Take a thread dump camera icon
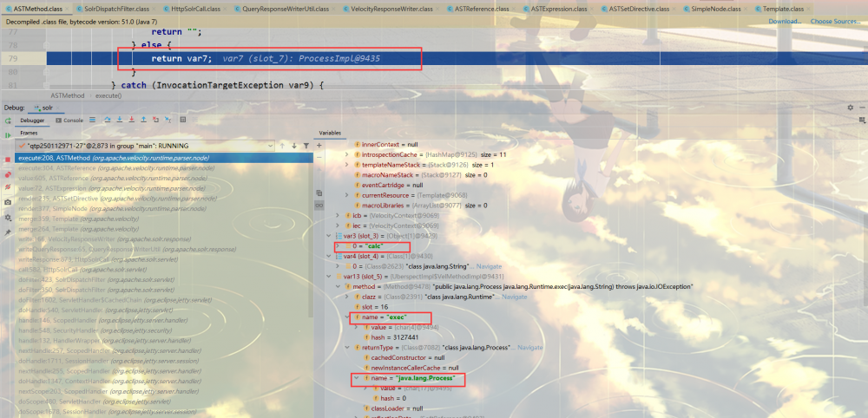The image size is (868, 418). pos(8,202)
